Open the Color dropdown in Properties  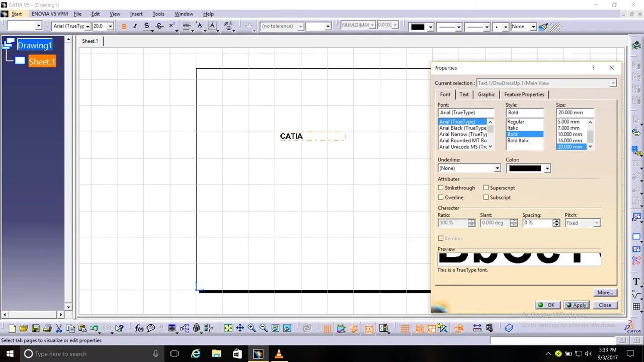pos(547,168)
